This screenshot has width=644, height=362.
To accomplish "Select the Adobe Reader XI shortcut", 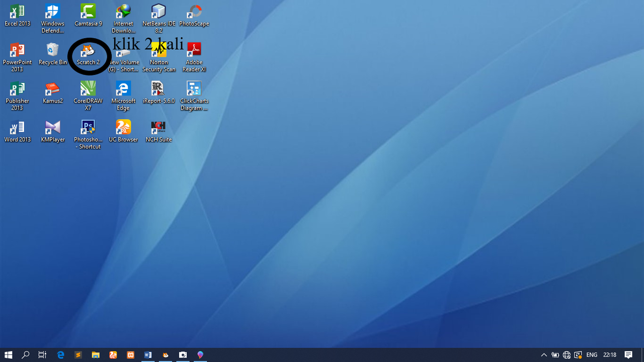I will coord(194,58).
